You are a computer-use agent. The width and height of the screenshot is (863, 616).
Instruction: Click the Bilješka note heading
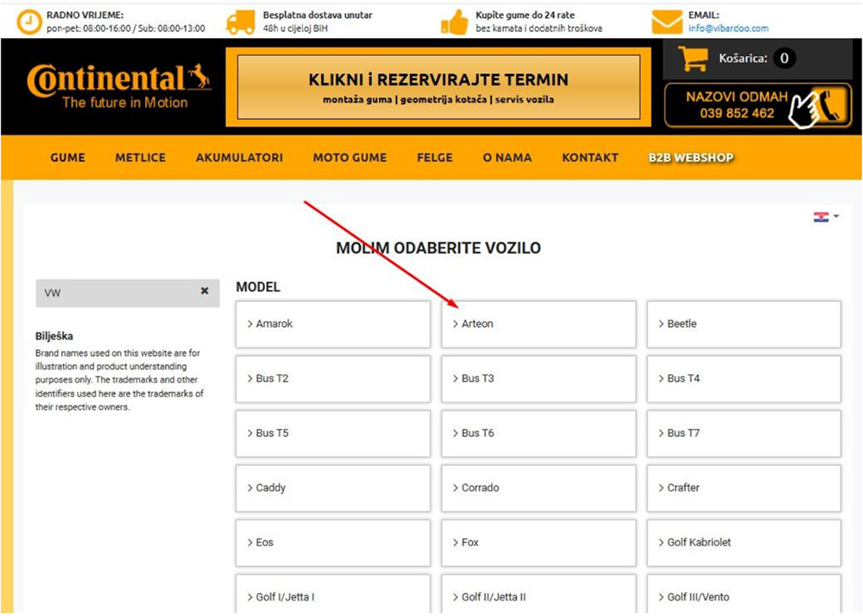(54, 336)
